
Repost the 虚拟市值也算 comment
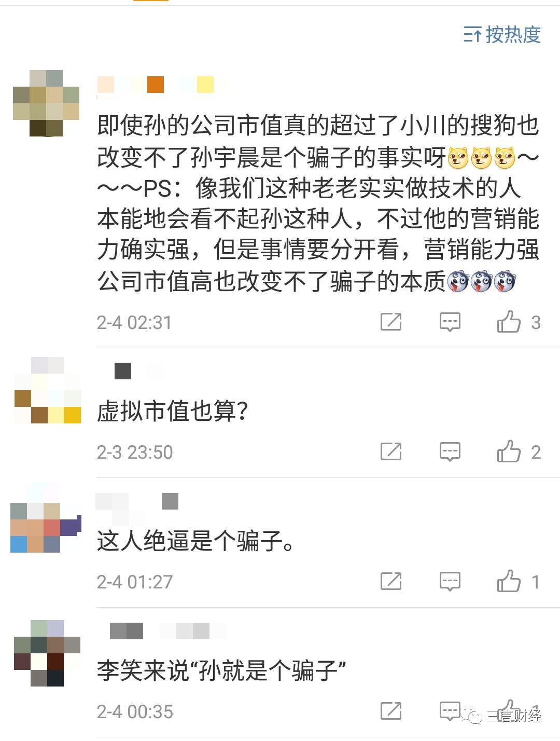click(391, 451)
